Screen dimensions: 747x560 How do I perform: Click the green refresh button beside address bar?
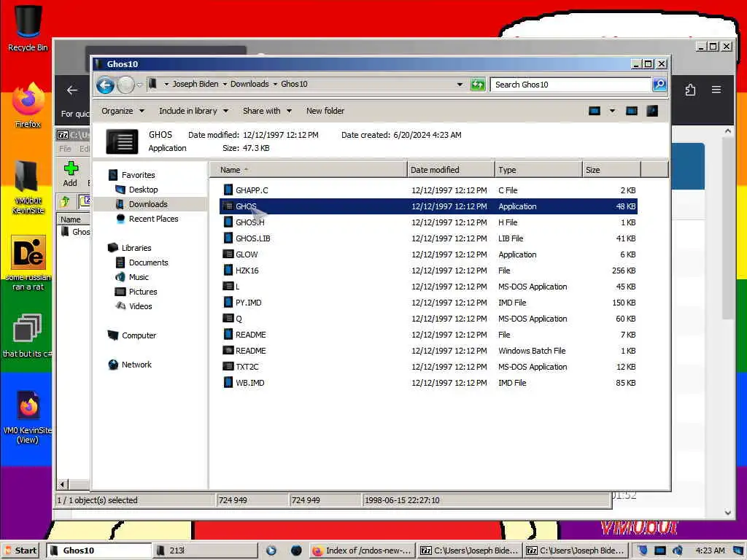[x=477, y=85]
